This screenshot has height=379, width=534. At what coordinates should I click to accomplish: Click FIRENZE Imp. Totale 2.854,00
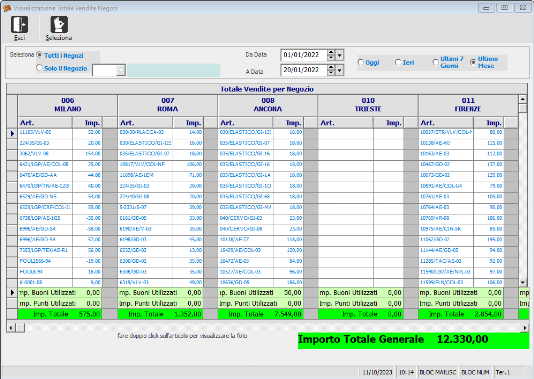coord(461,314)
